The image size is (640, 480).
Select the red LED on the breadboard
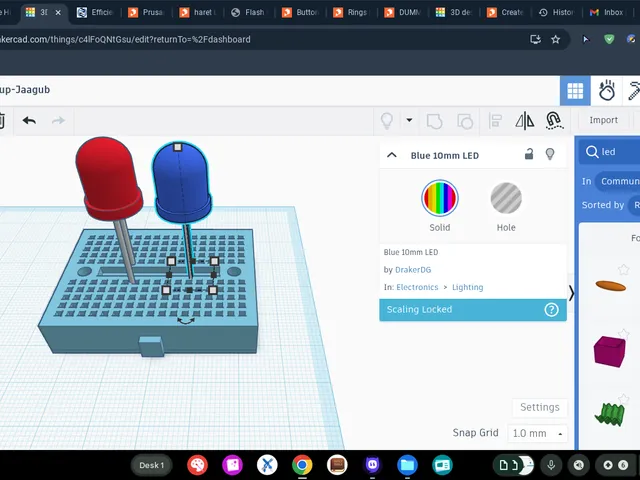point(109,180)
